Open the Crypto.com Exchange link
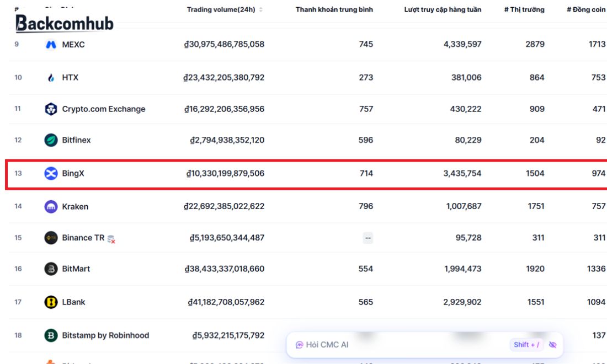607x364 pixels. click(x=104, y=109)
